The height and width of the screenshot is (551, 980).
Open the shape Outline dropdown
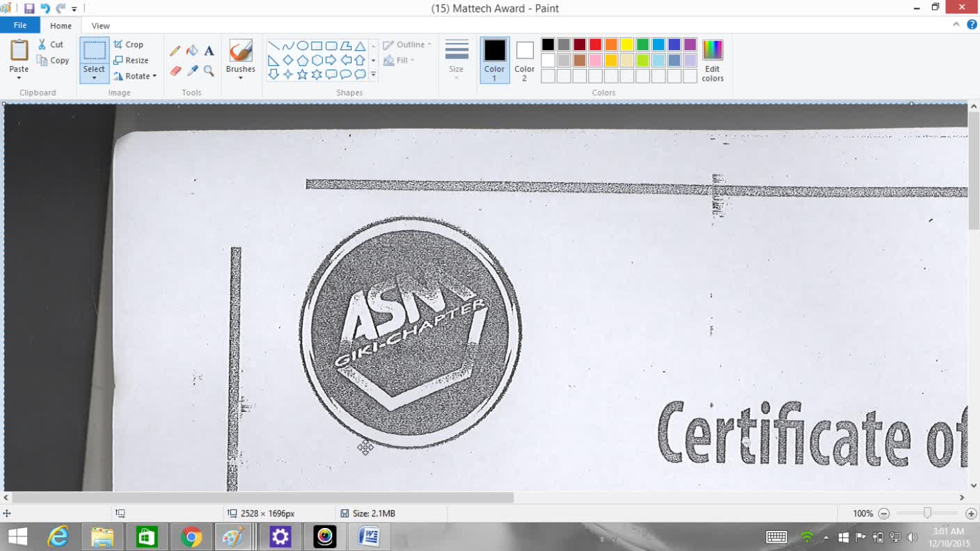point(407,45)
